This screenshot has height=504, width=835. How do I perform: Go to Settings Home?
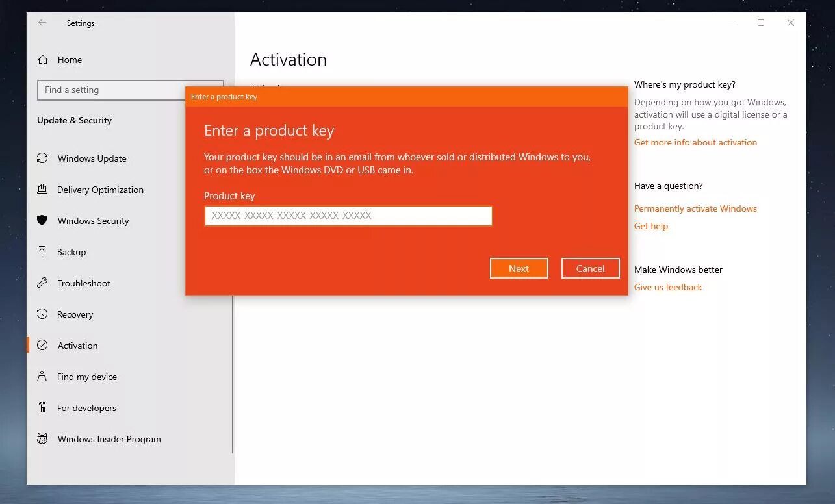[70, 60]
